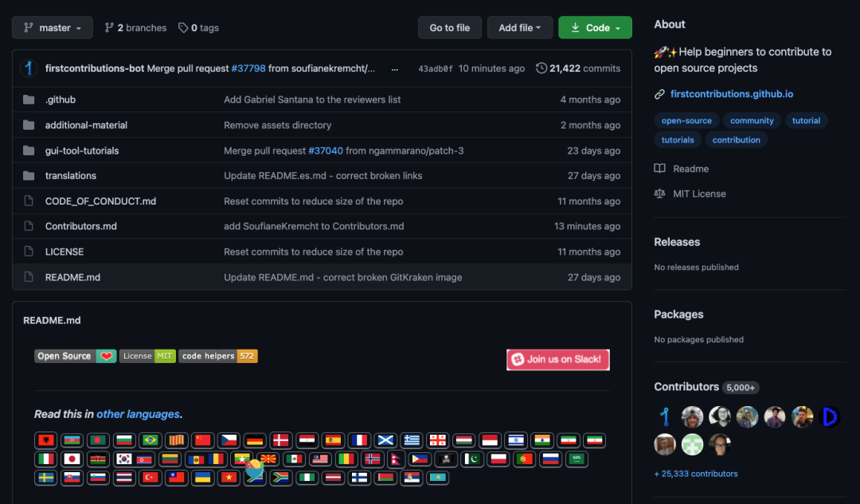Click Join us on Slack button
The width and height of the screenshot is (860, 504).
click(557, 359)
